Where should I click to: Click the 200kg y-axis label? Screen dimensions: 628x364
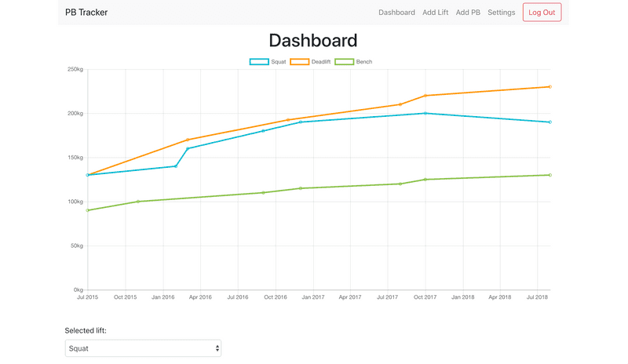point(75,113)
